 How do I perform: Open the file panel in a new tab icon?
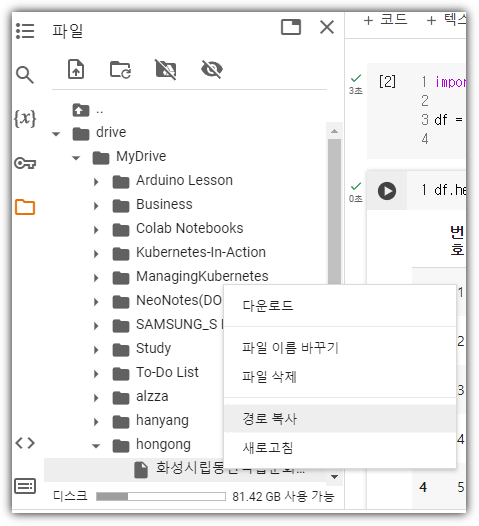(x=291, y=27)
